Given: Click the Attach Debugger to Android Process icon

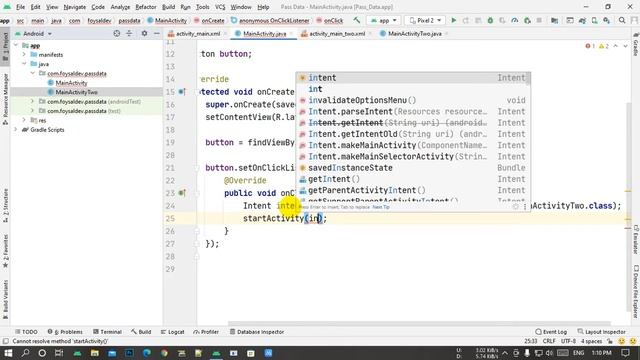Looking at the screenshot, I should click(x=527, y=20).
